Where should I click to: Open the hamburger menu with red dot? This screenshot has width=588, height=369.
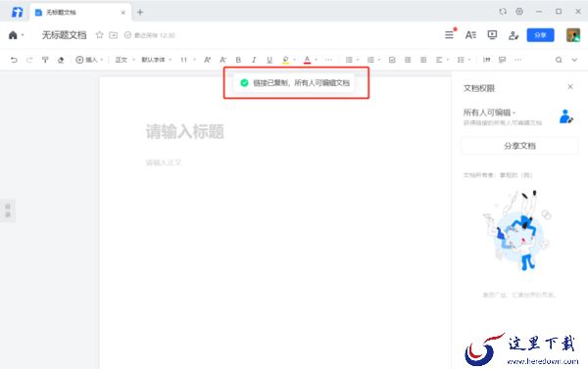click(x=449, y=35)
